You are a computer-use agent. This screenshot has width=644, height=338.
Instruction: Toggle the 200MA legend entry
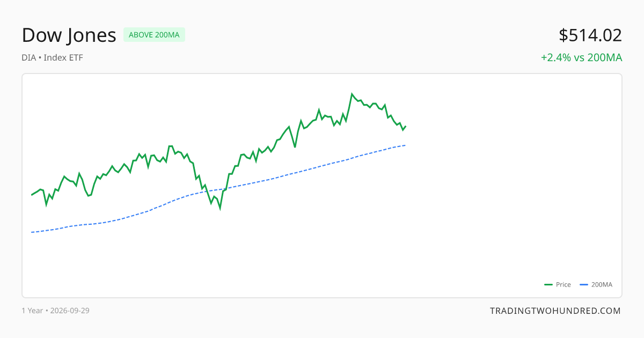[x=596, y=285]
